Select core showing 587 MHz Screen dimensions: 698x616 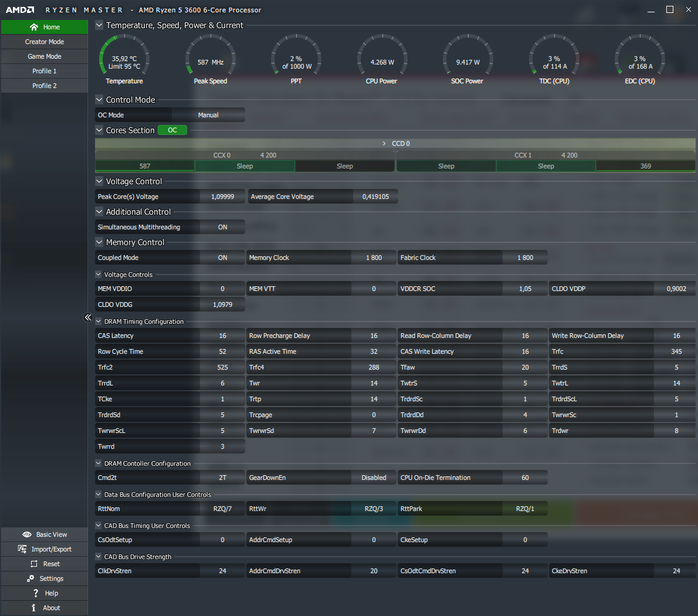pos(145,166)
